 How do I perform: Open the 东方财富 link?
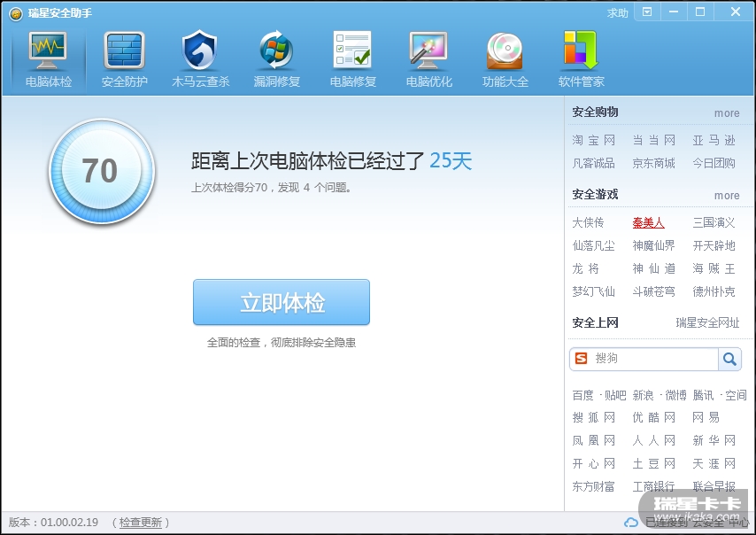pos(593,487)
